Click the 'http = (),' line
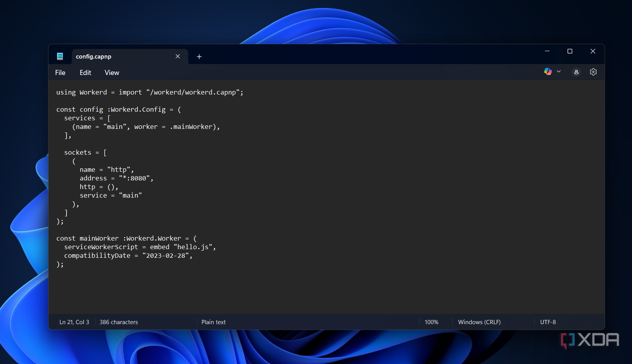Image resolution: width=632 pixels, height=364 pixels. 99,187
